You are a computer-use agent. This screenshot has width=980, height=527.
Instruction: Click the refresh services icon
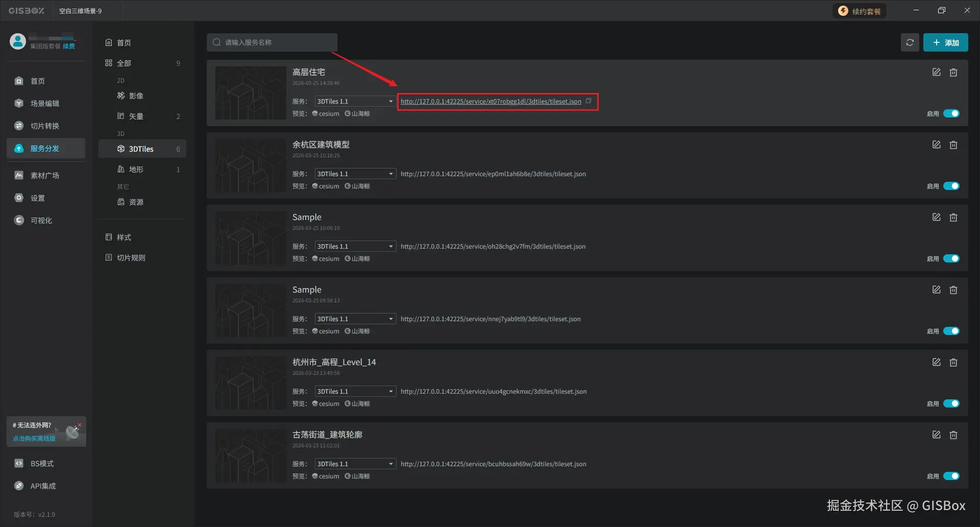[x=910, y=42]
